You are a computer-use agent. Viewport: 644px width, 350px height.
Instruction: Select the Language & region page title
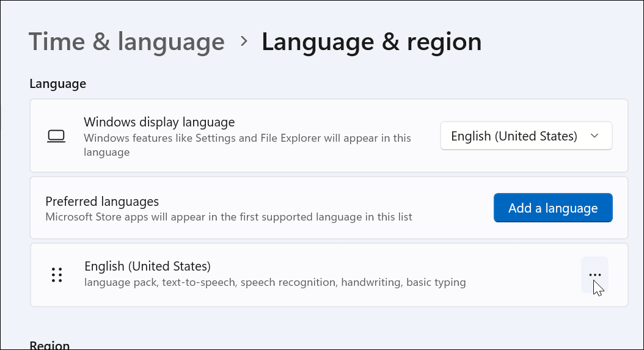coord(371,42)
